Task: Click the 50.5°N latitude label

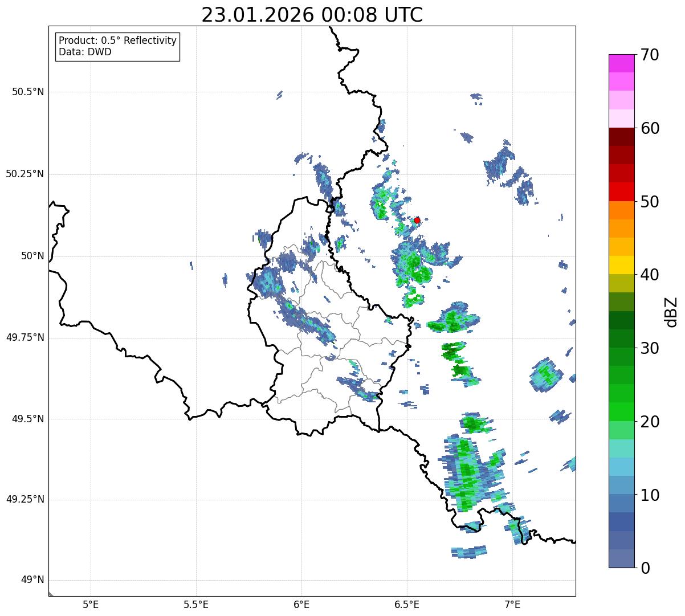Action: click(28, 92)
